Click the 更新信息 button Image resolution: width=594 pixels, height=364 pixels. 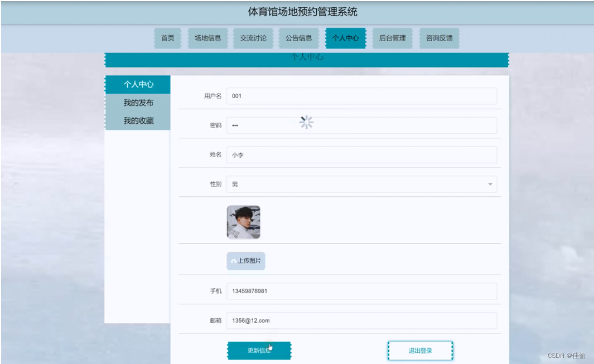click(259, 351)
